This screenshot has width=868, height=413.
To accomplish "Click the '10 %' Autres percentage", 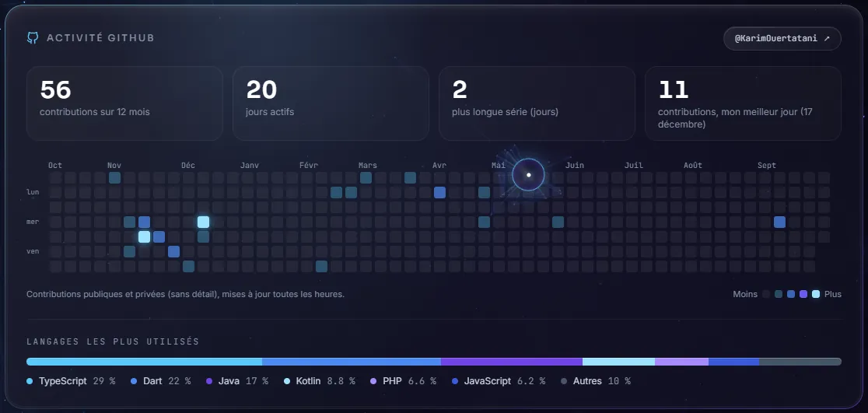I will tap(619, 381).
